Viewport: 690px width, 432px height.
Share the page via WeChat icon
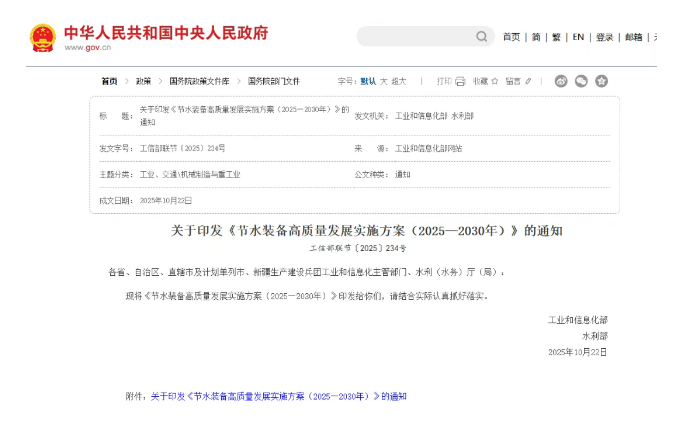pyautogui.click(x=580, y=81)
